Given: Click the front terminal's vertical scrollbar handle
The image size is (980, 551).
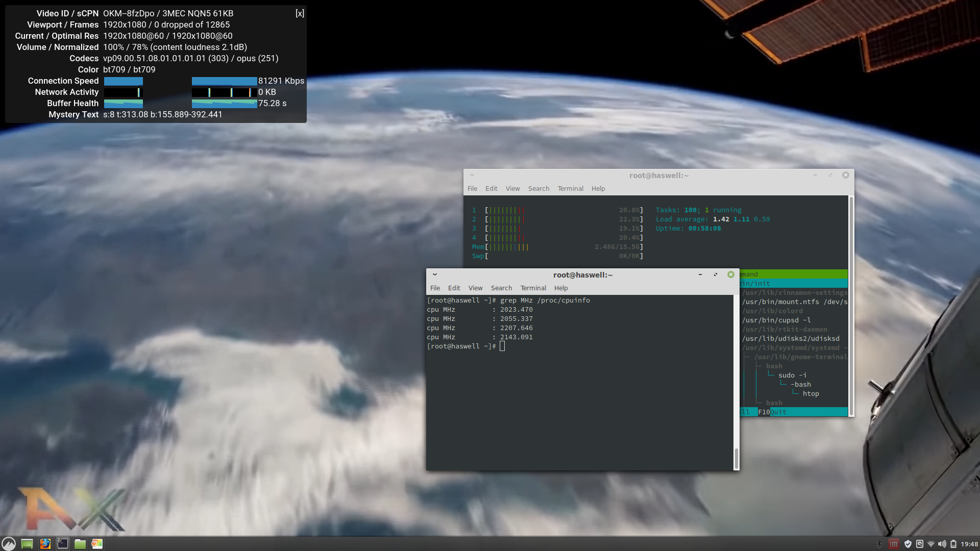Looking at the screenshot, I should click(x=736, y=458).
